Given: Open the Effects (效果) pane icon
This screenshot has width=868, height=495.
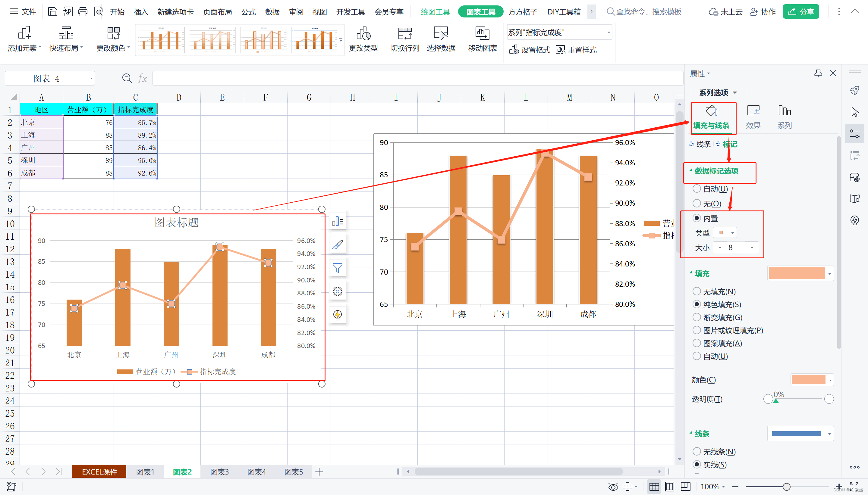Looking at the screenshot, I should 753,117.
